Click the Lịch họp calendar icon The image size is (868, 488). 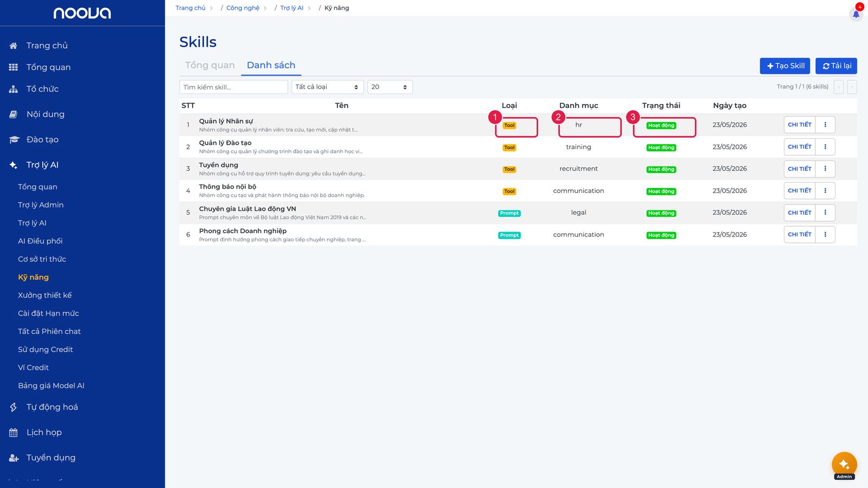pyautogui.click(x=14, y=433)
